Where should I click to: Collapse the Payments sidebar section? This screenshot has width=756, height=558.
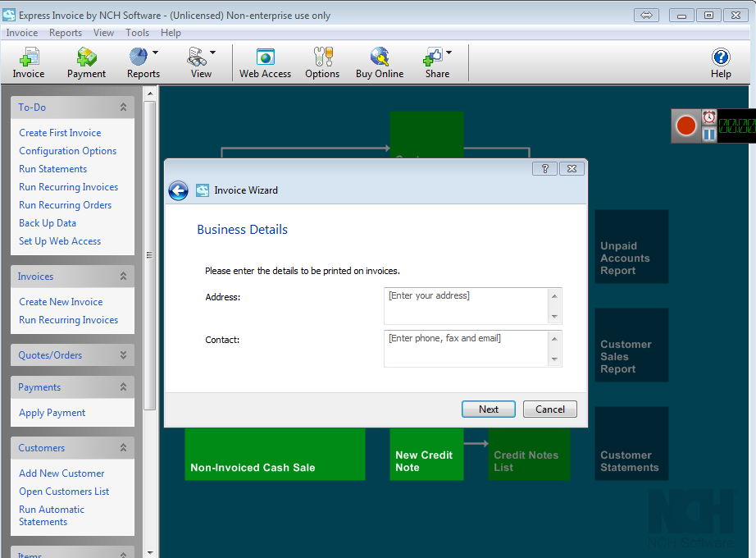point(124,387)
